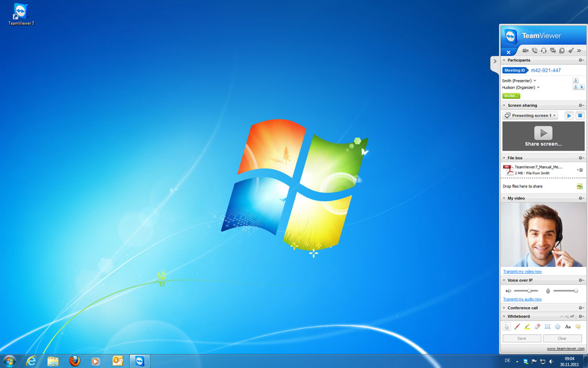
Task: Click Transmit my audio now link
Action: pos(522,299)
